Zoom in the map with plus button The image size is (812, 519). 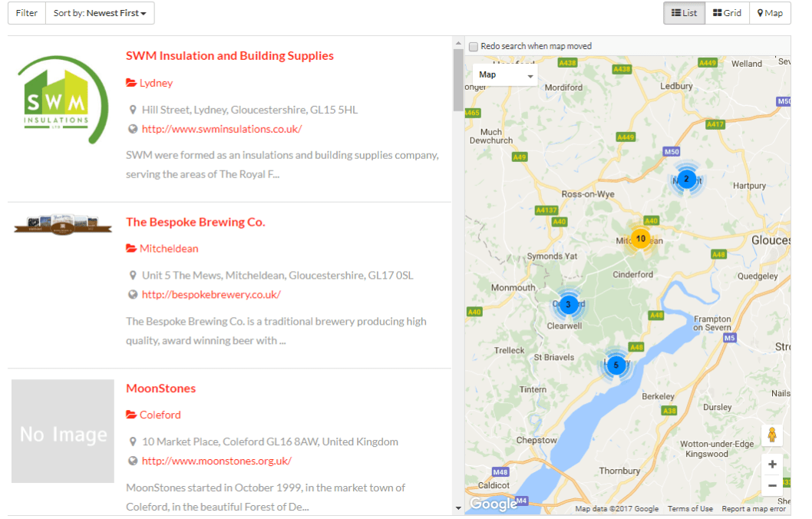(772, 464)
